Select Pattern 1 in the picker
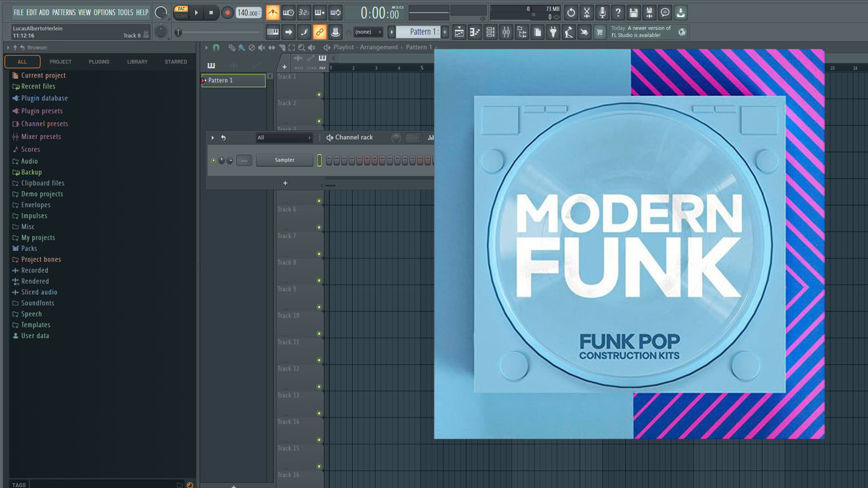 (234, 81)
